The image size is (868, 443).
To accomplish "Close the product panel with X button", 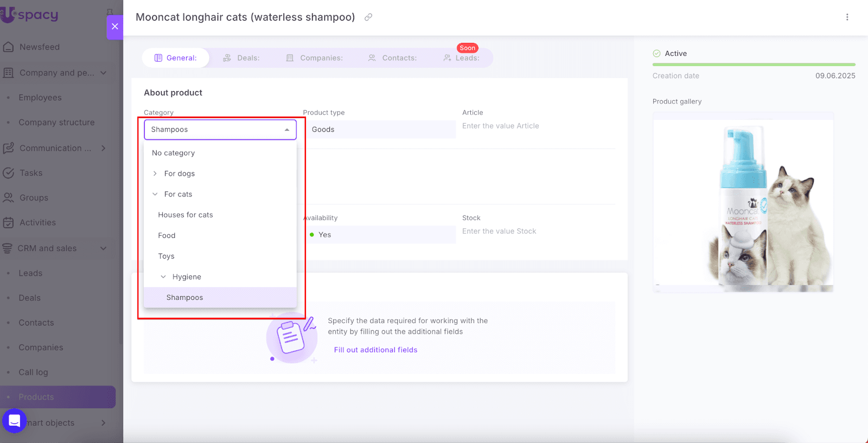I will (115, 26).
